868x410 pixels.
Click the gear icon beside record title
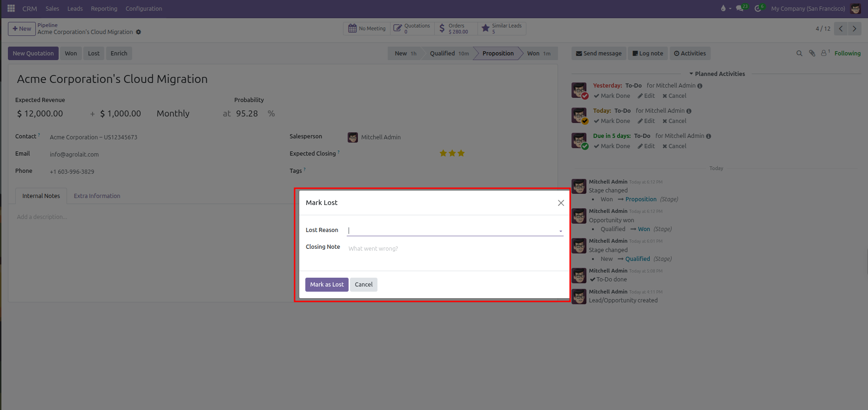tap(139, 32)
